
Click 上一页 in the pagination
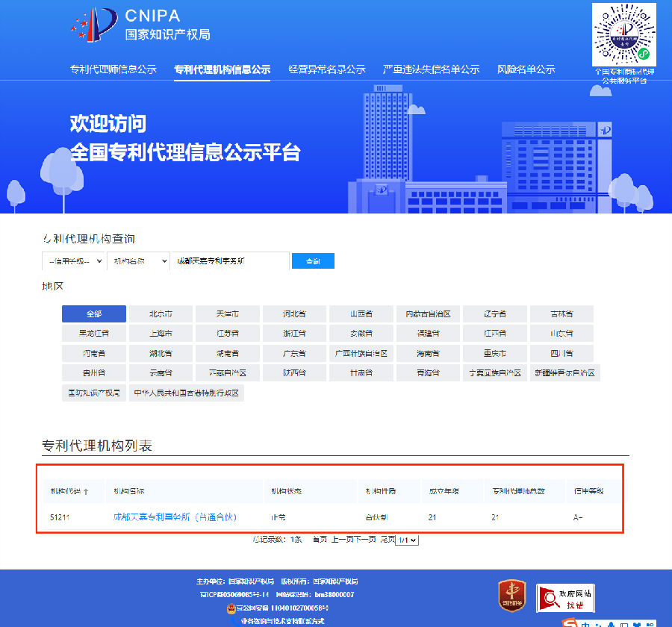pyautogui.click(x=343, y=539)
